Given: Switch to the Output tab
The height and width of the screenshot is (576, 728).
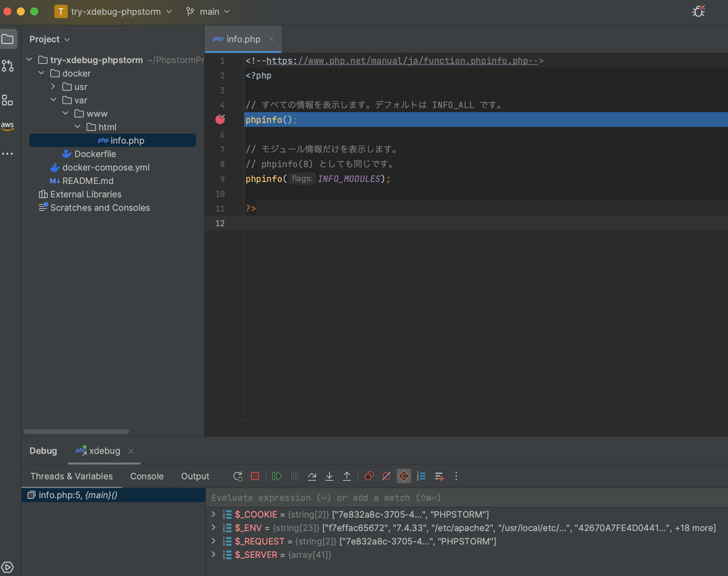Looking at the screenshot, I should coord(195,476).
